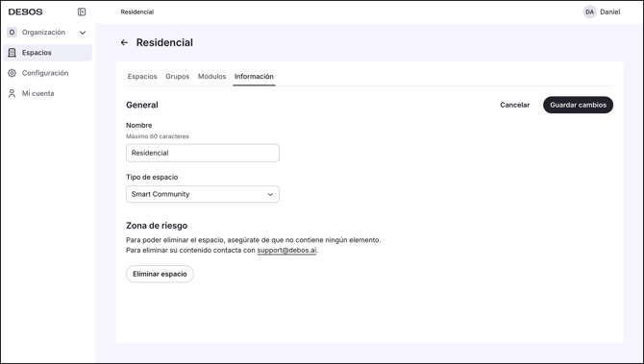Screen dimensions: 644x364
Task: Select the Información tab
Action: 254,76
